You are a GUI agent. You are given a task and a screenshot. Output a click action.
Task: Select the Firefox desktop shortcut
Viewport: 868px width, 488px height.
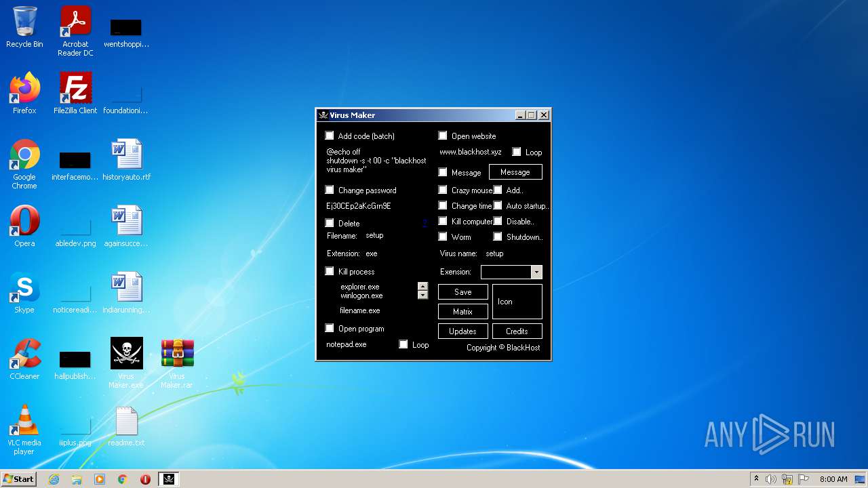tap(24, 94)
